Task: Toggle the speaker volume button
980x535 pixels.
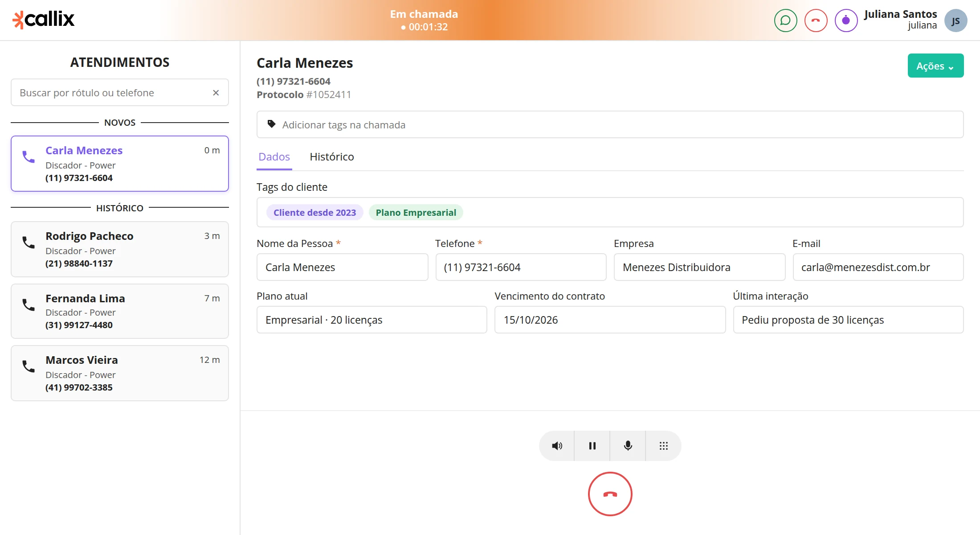Action: 557,446
